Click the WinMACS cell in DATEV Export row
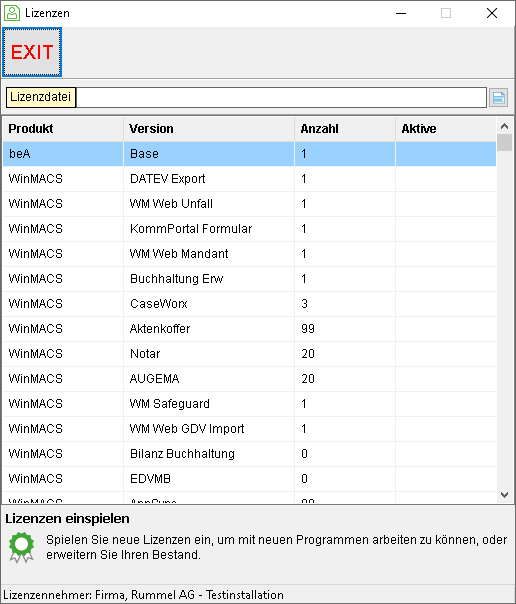 [x=63, y=179]
